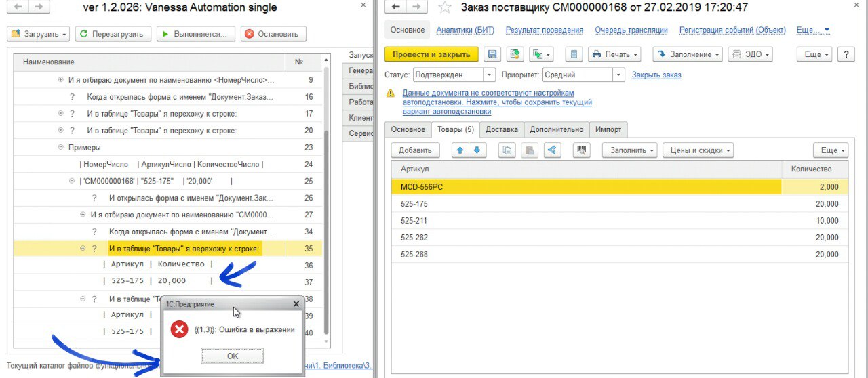Screen dimensions: 868x378
Task: Click the post document icon
Action: pos(515,54)
